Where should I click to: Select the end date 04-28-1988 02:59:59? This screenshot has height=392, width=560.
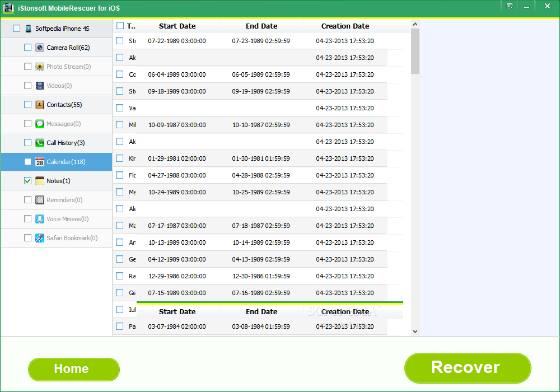point(261,175)
